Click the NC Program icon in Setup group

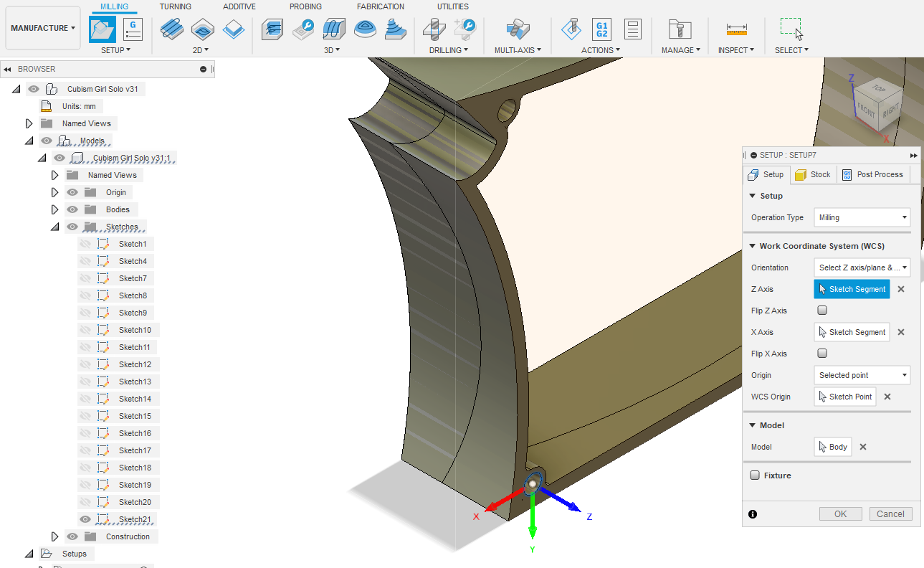tap(133, 29)
